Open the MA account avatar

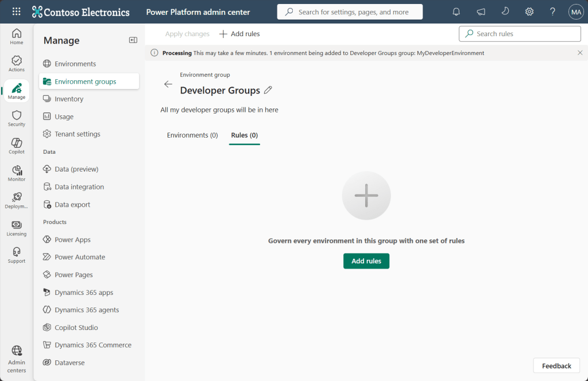(x=576, y=12)
